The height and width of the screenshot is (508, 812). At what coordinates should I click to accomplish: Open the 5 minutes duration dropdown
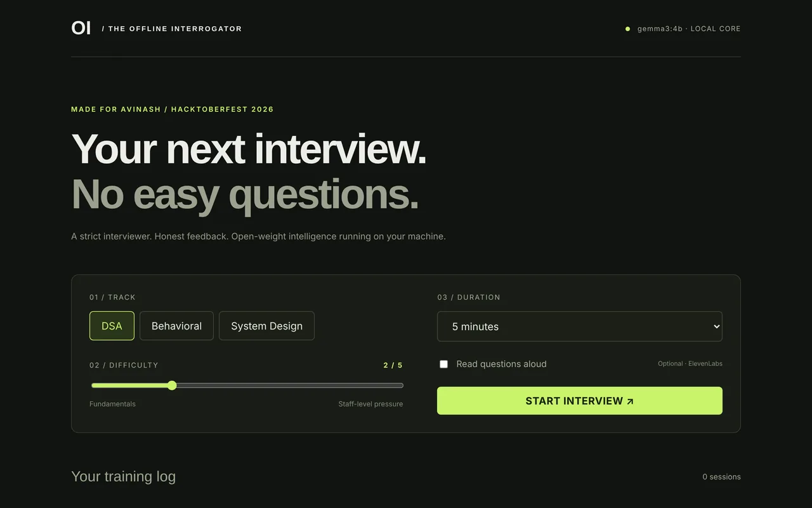(580, 326)
